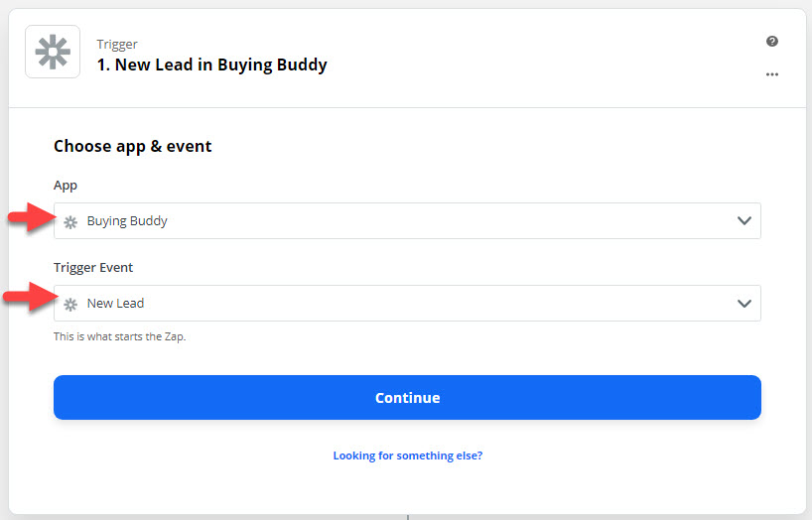Image resolution: width=812 pixels, height=520 pixels.
Task: Open the Buying Buddy app selector
Action: point(407,221)
